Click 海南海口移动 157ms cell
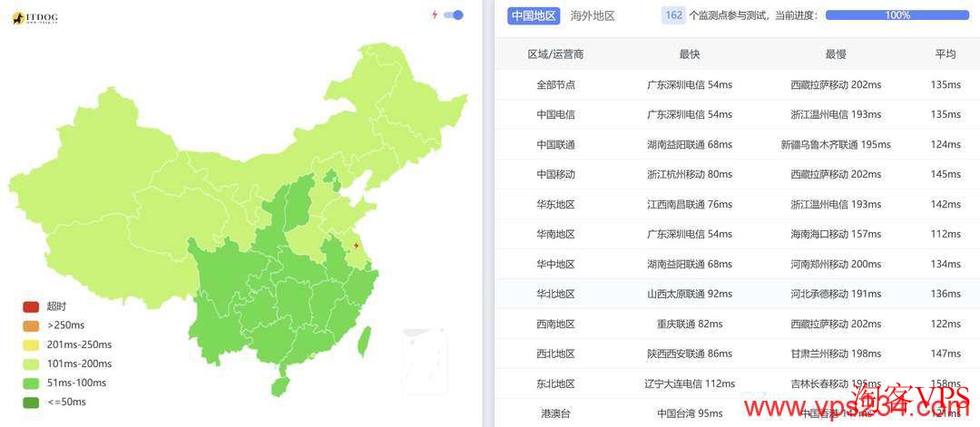 (836, 234)
